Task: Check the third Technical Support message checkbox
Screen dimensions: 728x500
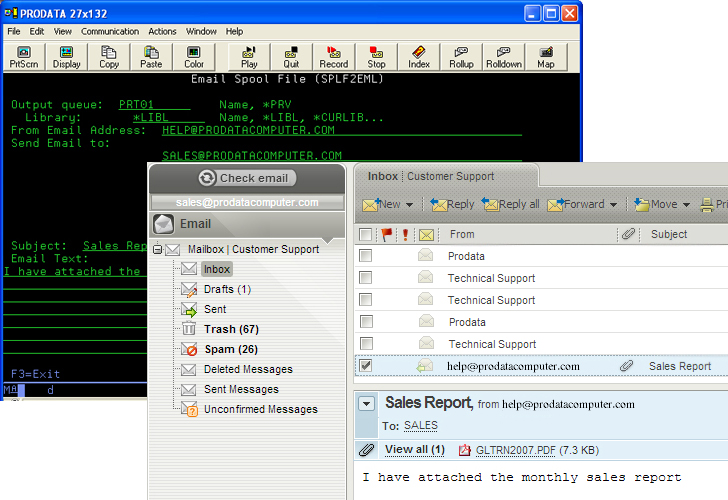Action: coord(366,344)
